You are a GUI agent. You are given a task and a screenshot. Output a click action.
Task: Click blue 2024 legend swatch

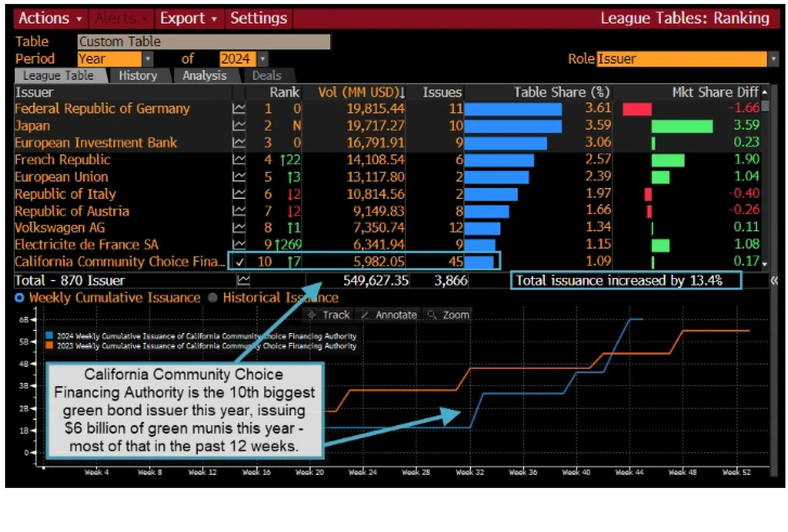[x=49, y=336]
